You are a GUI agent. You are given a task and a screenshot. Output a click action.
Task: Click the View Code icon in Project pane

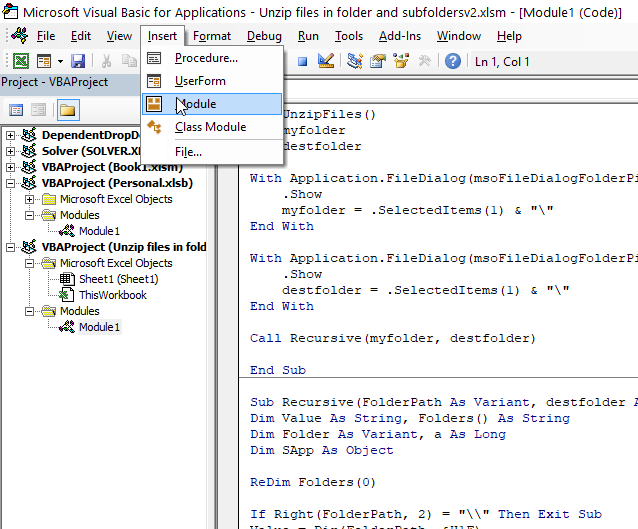tap(16, 110)
